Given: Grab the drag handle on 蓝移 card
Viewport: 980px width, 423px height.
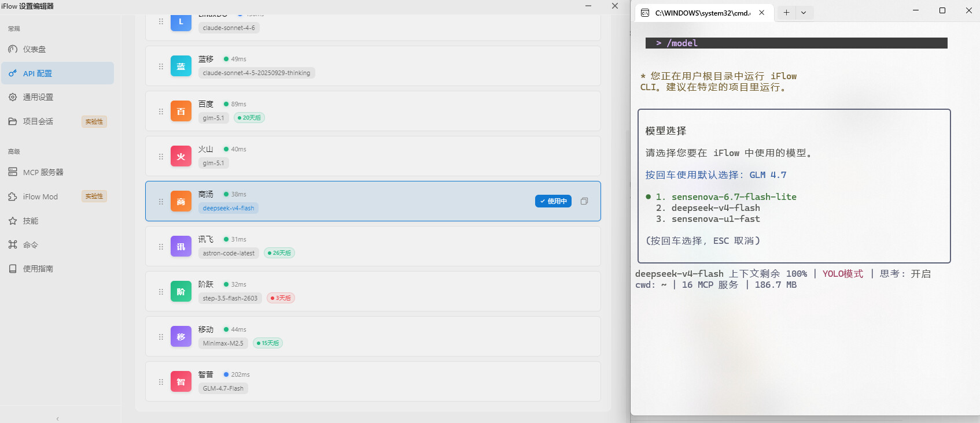Looking at the screenshot, I should point(161,66).
